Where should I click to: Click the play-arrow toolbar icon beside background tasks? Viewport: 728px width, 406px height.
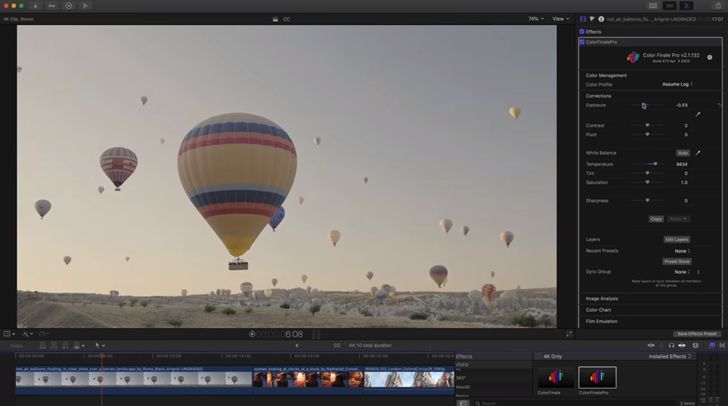(x=85, y=6)
